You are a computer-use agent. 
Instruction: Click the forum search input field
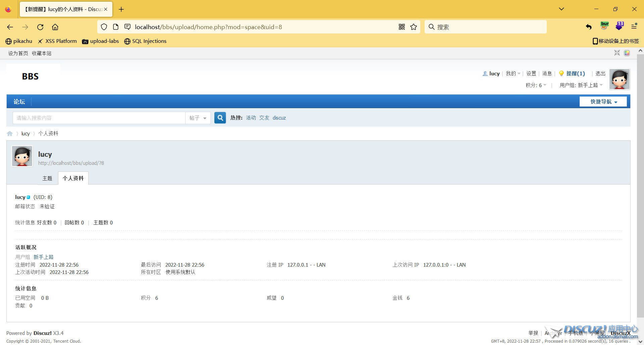tap(99, 118)
